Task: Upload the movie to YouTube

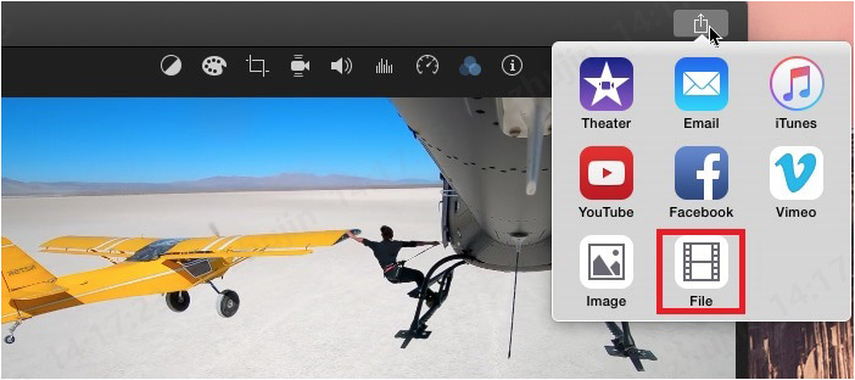Action: [x=606, y=183]
